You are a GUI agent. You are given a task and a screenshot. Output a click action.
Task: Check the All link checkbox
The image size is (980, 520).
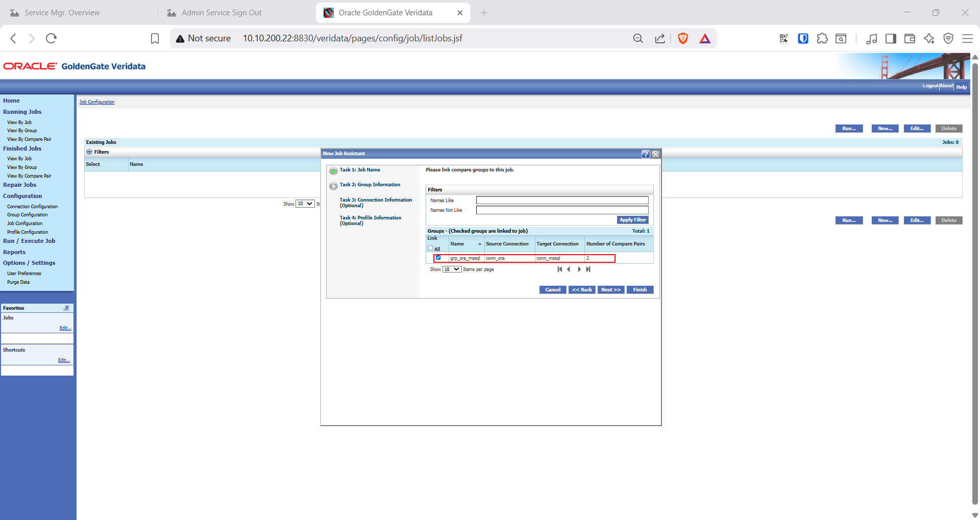pyautogui.click(x=431, y=249)
